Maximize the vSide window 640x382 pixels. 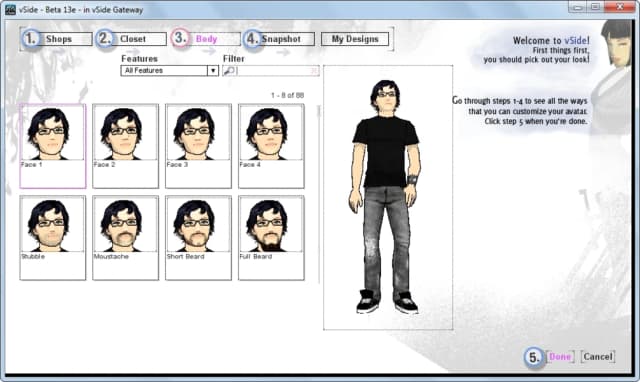(x=595, y=7)
